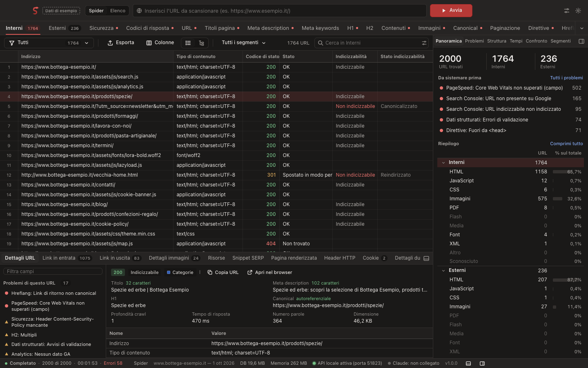This screenshot has width=588, height=368.
Task: Sort by Codice di stato column
Action: [262, 57]
